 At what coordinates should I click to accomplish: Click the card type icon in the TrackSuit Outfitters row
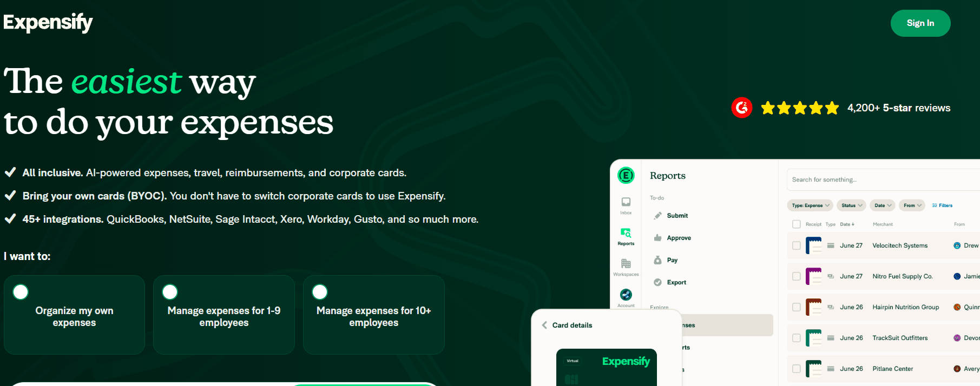click(831, 338)
